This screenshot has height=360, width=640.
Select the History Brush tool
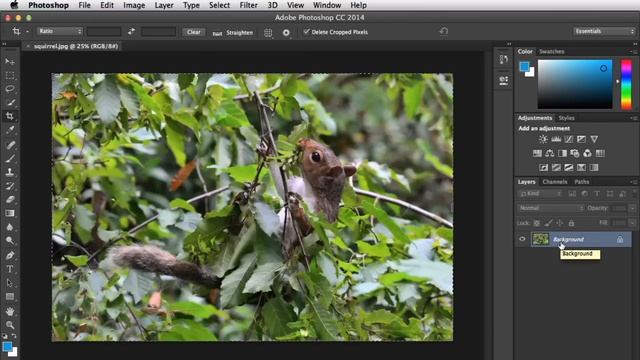coord(10,186)
